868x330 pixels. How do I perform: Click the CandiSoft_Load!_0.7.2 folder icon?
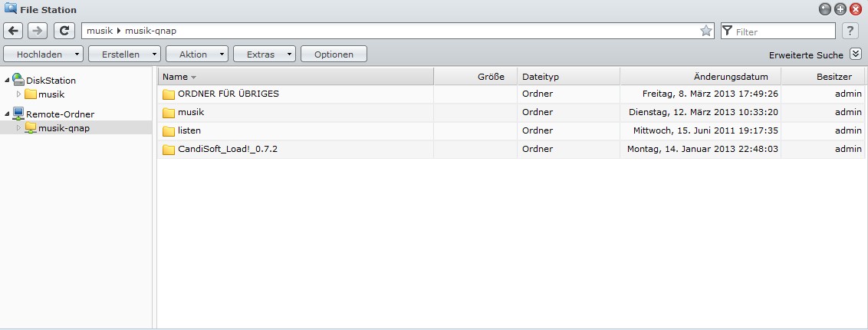coord(169,149)
